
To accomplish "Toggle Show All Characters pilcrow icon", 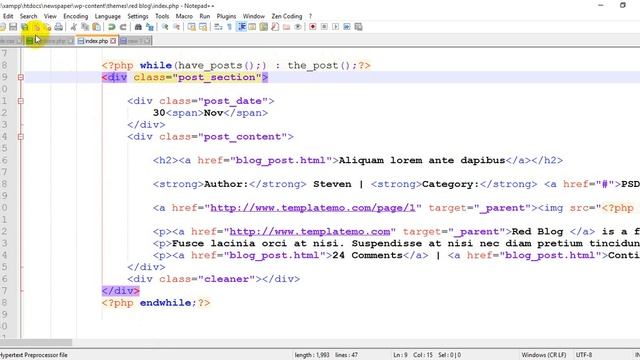I will pos(229,27).
